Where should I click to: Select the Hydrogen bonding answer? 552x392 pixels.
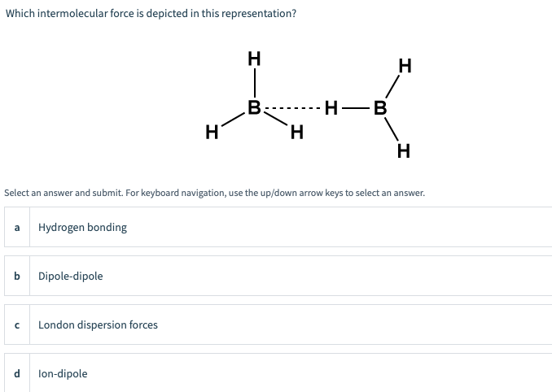point(82,228)
